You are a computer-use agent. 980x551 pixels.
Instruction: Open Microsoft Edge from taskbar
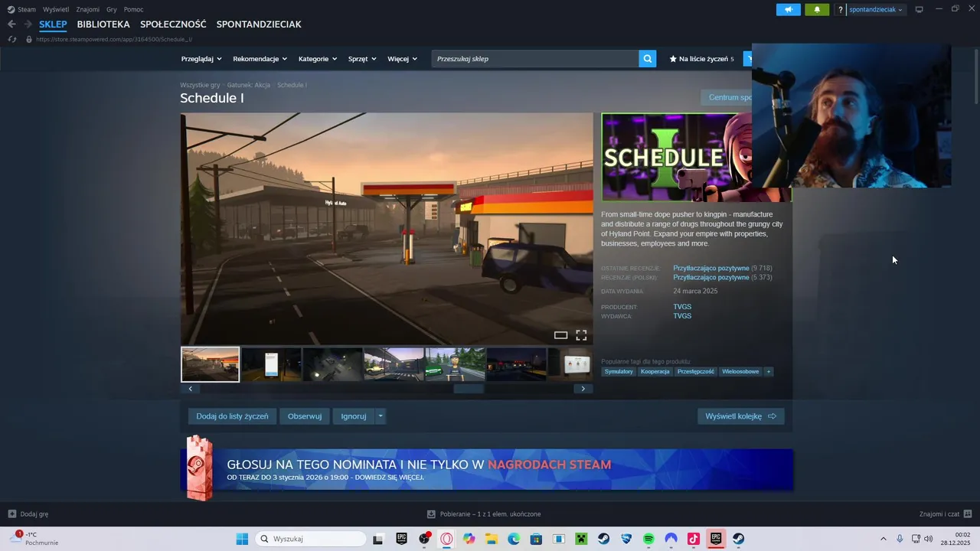click(514, 539)
